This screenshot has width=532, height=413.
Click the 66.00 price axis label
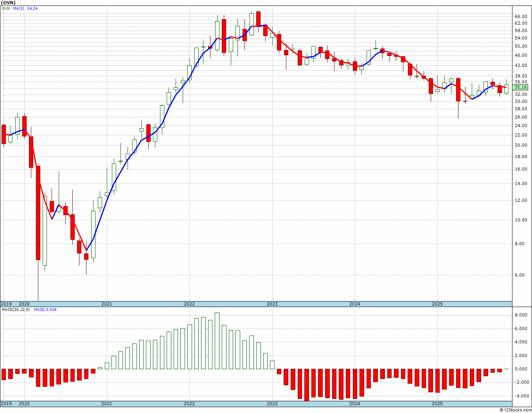pos(521,16)
